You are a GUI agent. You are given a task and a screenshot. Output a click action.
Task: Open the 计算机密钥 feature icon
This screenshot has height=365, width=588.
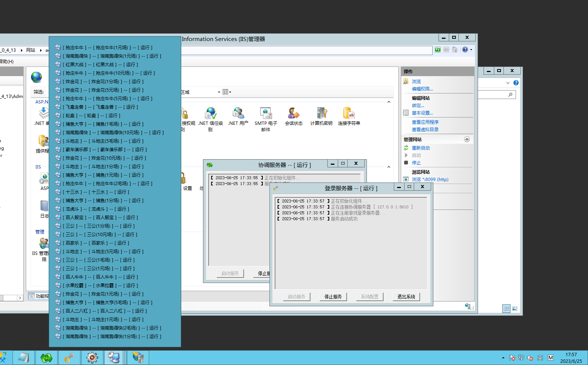pyautogui.click(x=321, y=114)
